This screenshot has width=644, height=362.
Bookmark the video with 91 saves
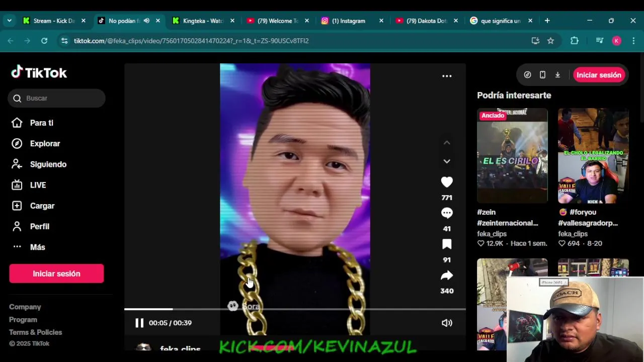(x=447, y=244)
